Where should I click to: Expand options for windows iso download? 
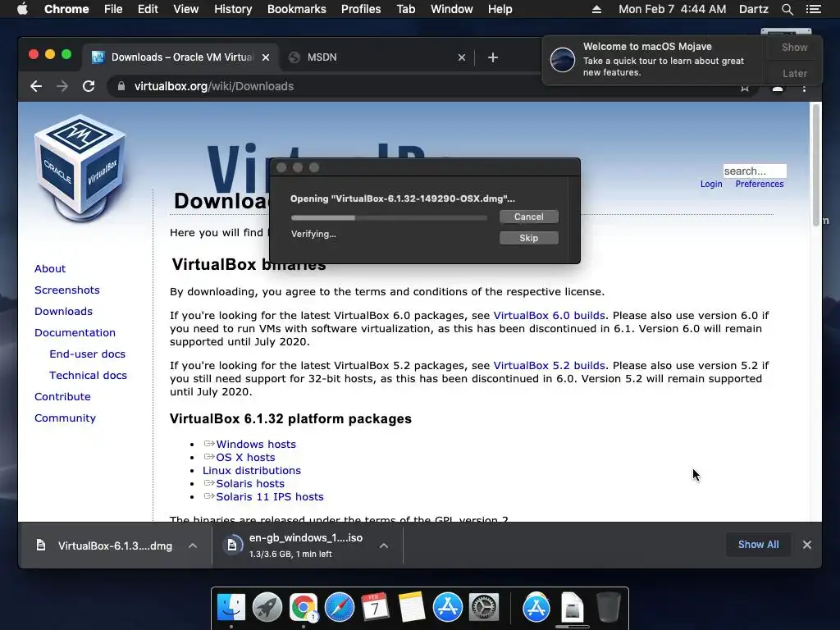384,546
